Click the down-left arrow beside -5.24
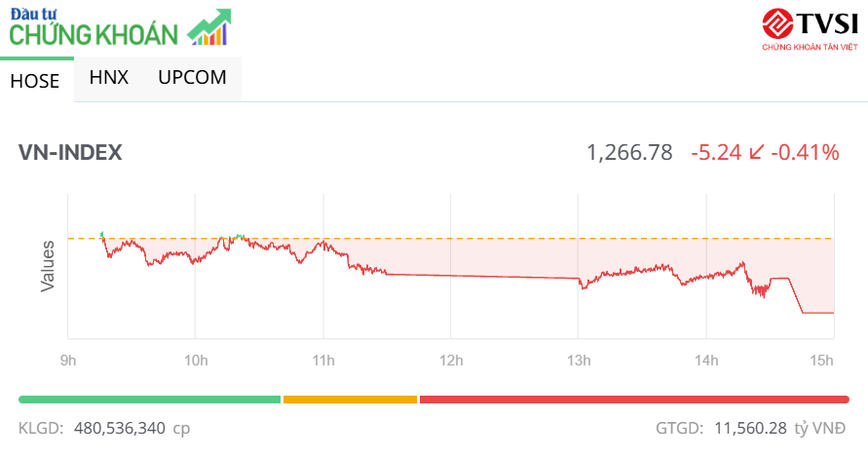 [756, 153]
